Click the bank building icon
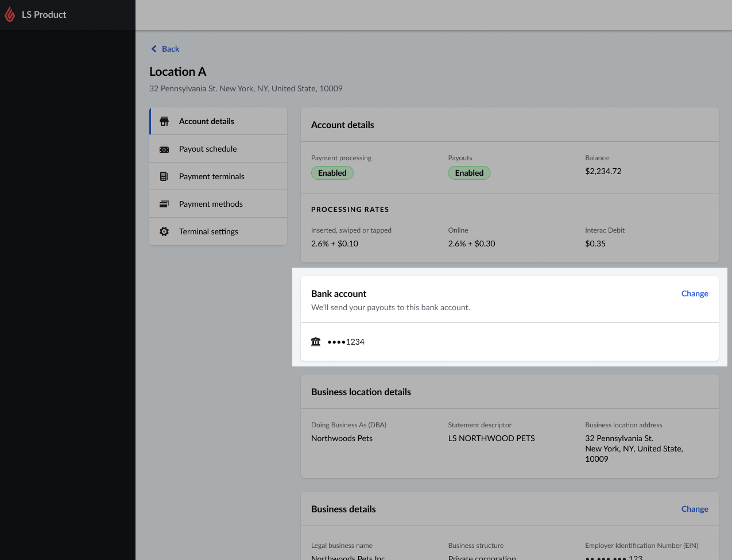Screen dimensions: 732x560 pyautogui.click(x=316, y=342)
